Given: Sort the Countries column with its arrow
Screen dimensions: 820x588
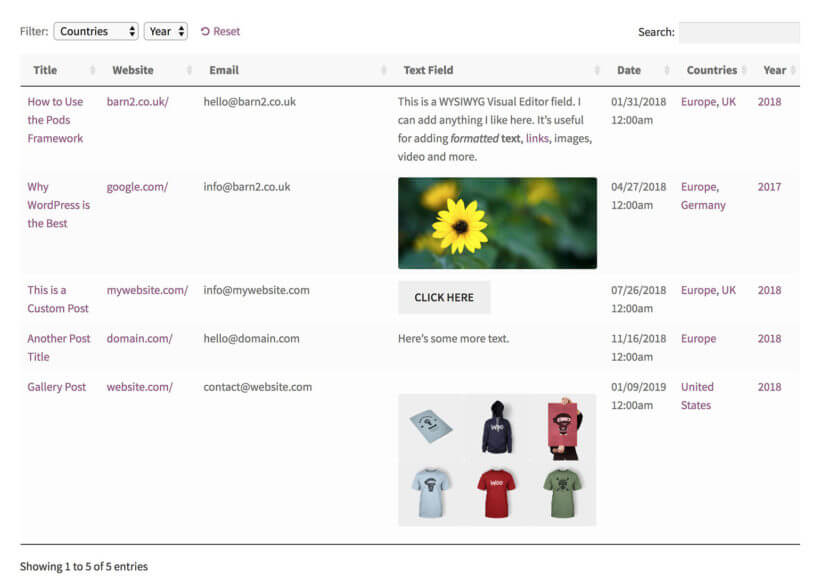Looking at the screenshot, I should 746,70.
